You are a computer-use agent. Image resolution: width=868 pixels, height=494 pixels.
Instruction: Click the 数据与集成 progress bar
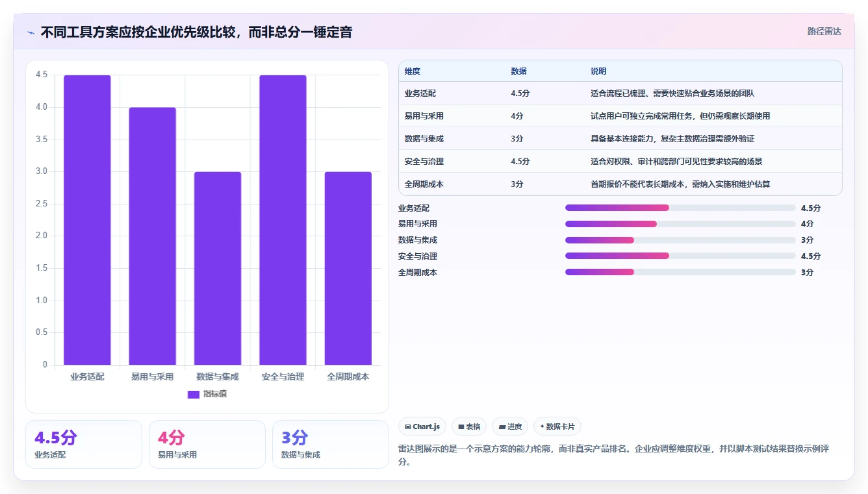[680, 240]
